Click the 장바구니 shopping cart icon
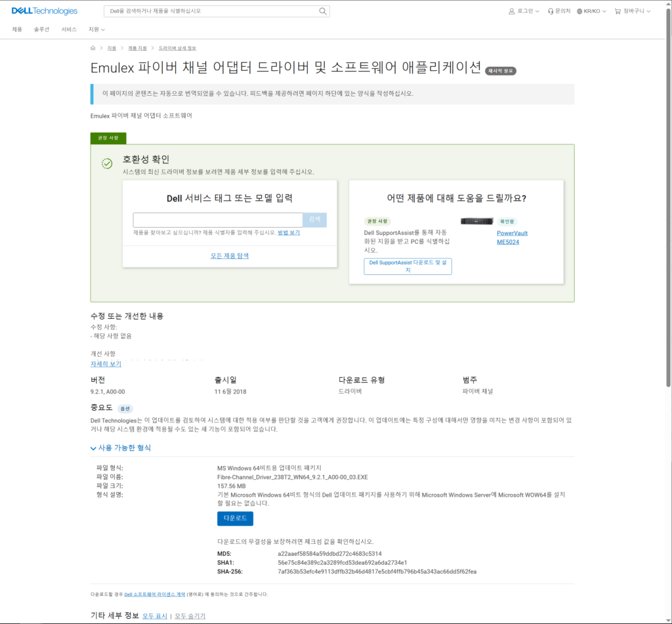The width and height of the screenshot is (672, 624). [x=618, y=11]
